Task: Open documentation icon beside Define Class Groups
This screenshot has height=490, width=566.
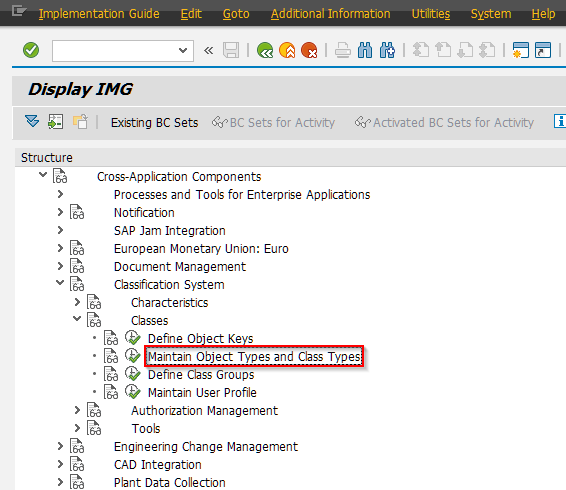Action: [x=111, y=374]
